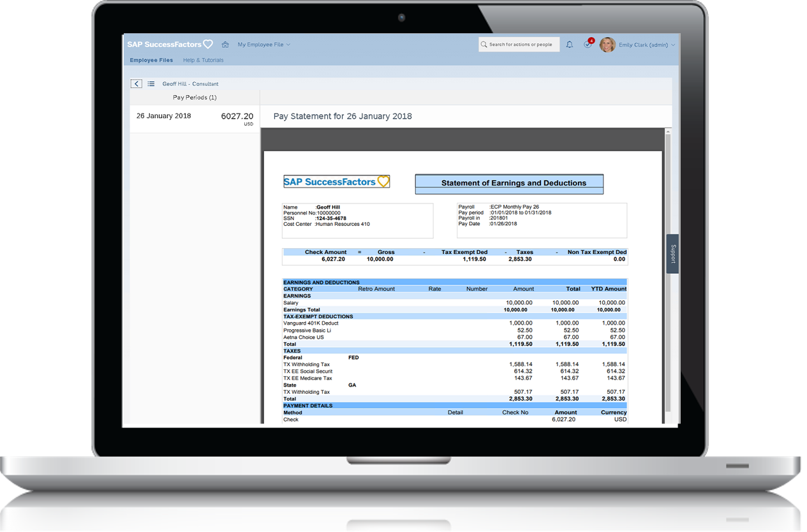The image size is (807, 532).
Task: Click the TX EE Medicare Tax row
Action: 454,378
